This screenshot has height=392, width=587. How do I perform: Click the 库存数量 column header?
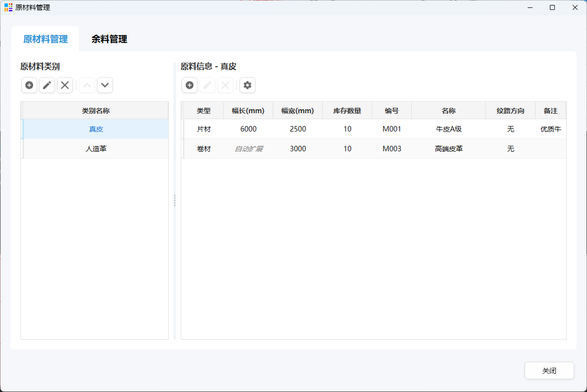point(347,110)
